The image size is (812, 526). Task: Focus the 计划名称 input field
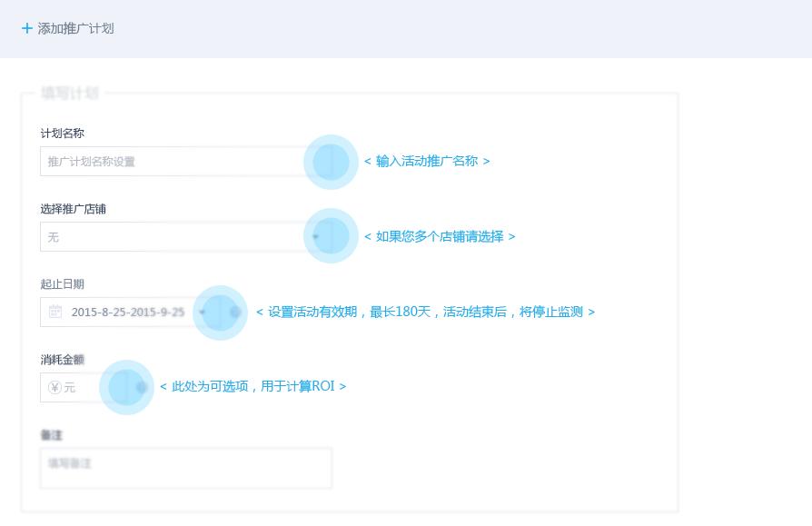186,162
